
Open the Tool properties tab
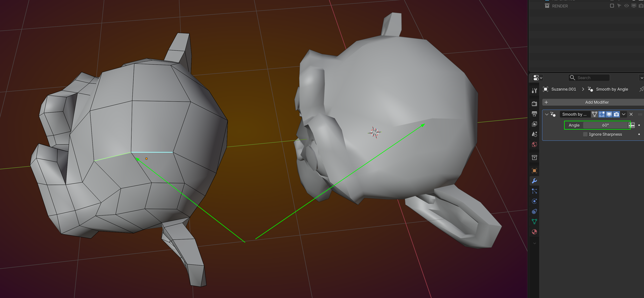[x=534, y=91]
